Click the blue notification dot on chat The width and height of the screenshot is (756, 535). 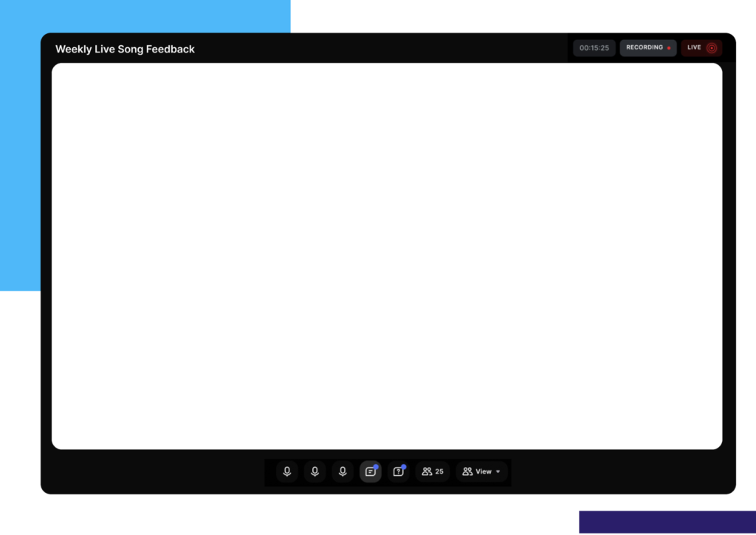tap(376, 466)
